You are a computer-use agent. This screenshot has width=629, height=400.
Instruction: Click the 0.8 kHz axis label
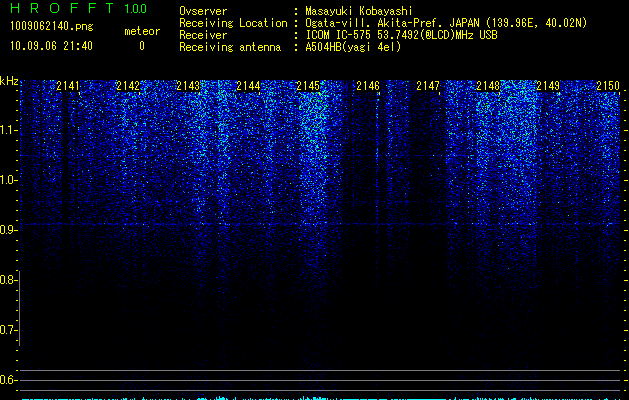8,280
